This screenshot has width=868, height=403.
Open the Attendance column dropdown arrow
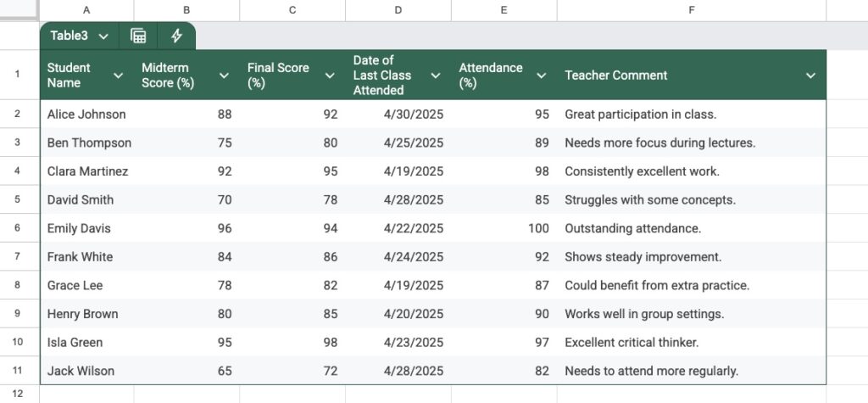tap(542, 76)
